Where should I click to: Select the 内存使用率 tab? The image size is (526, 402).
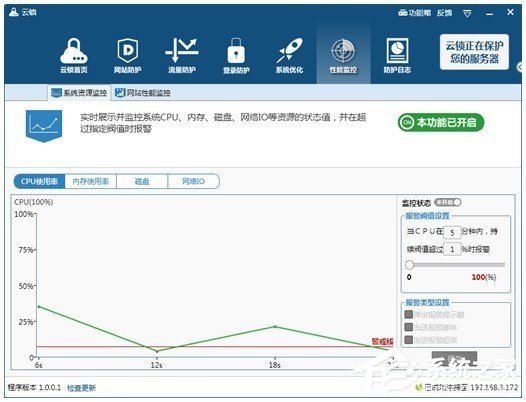pyautogui.click(x=91, y=182)
